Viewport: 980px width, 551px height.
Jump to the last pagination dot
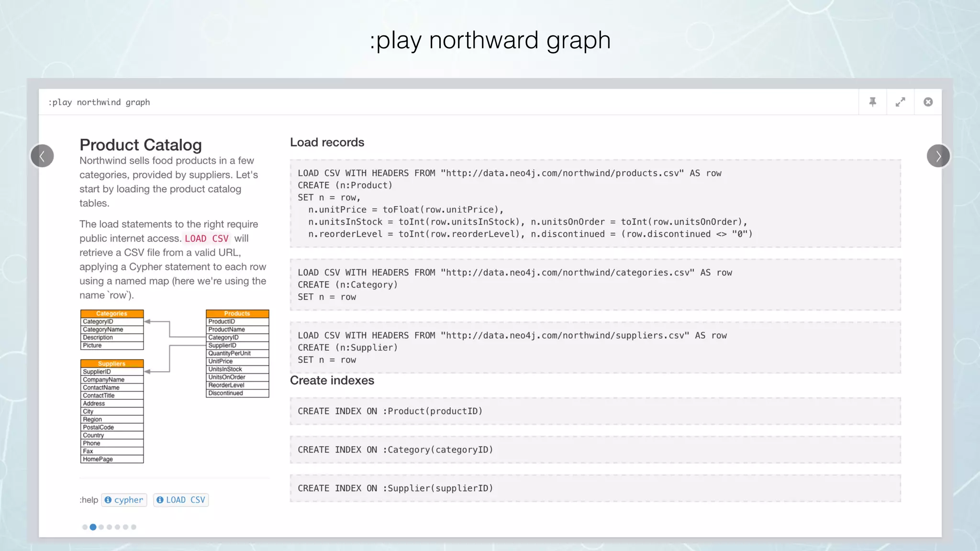(134, 527)
